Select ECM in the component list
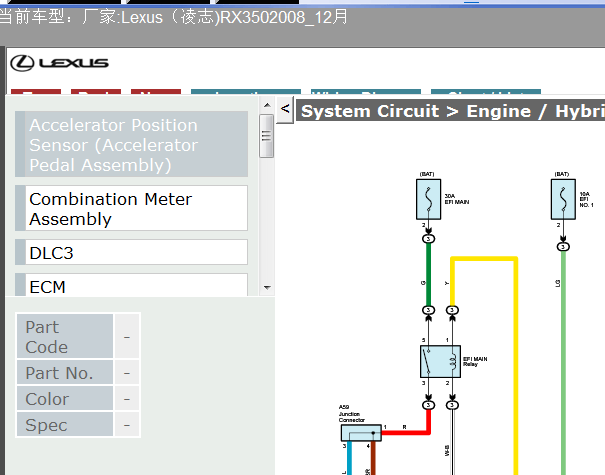This screenshot has width=605, height=475. [132, 286]
